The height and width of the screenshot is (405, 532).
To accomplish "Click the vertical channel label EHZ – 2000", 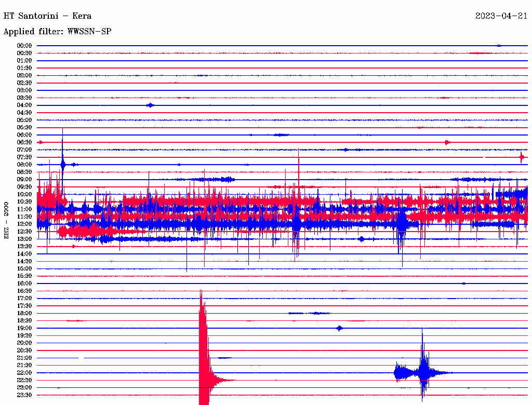I will (6, 221).
